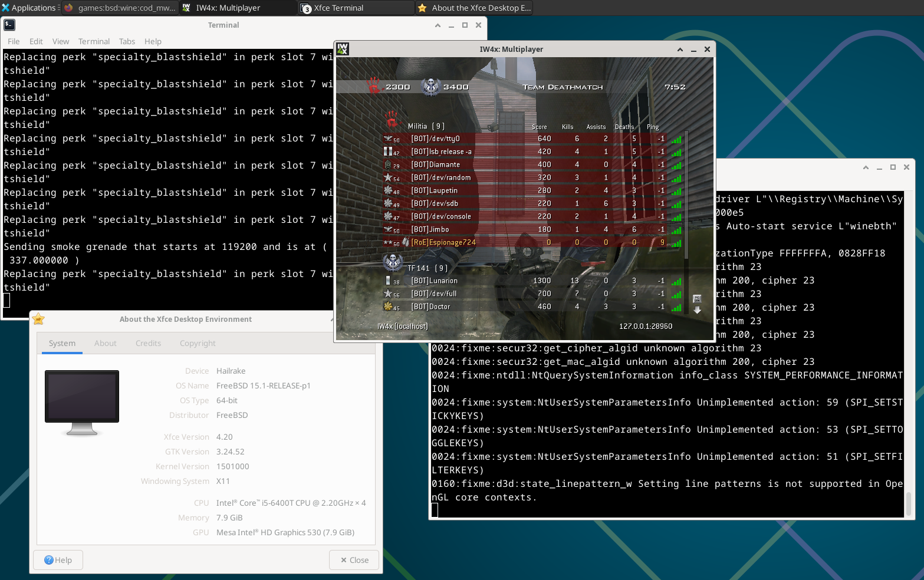
Task: Select the [BOT]/dev/sdb scoreboard row
Action: [x=532, y=203]
